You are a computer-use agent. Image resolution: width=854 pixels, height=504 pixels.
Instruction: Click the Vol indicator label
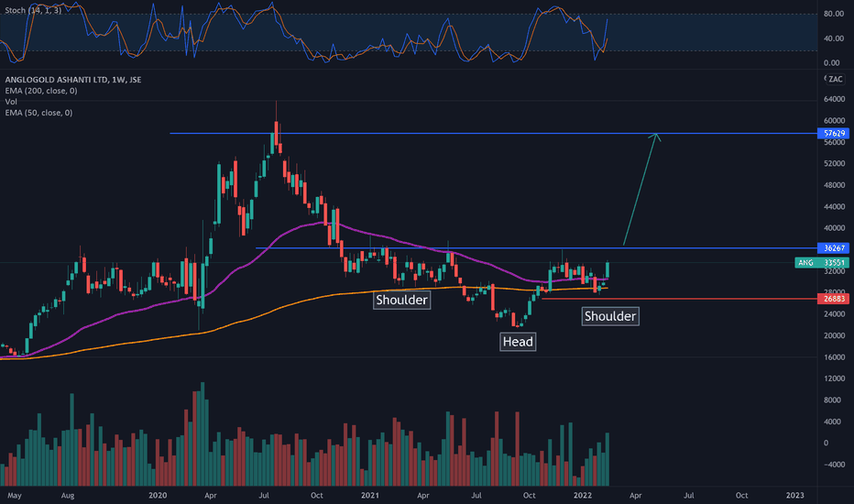pyautogui.click(x=11, y=102)
